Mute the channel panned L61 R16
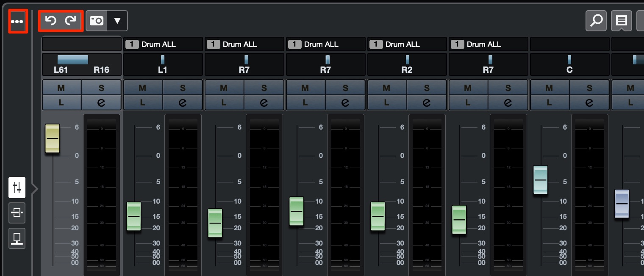The width and height of the screenshot is (644, 276). 61,88
